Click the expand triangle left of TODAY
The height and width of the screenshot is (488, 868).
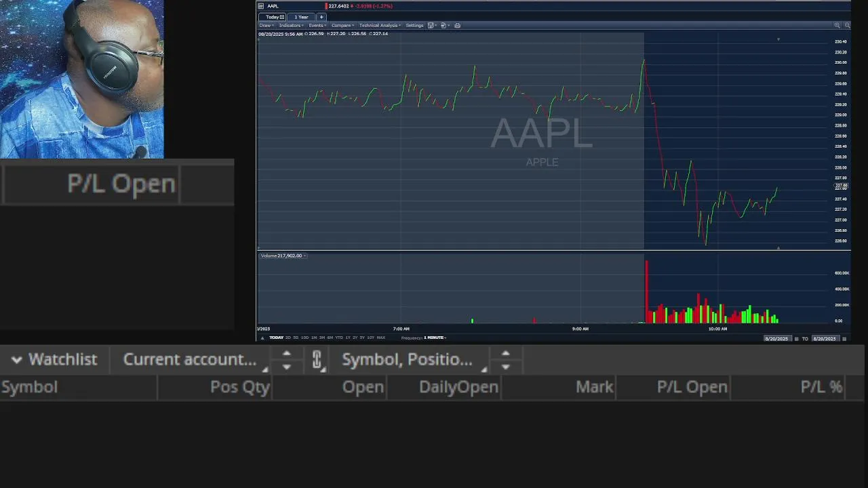pos(262,338)
